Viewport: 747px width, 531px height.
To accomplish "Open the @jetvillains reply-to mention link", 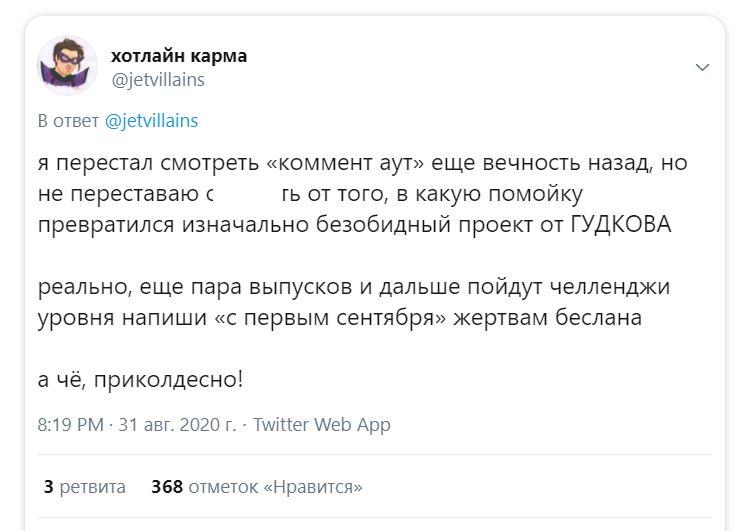I will [x=151, y=121].
